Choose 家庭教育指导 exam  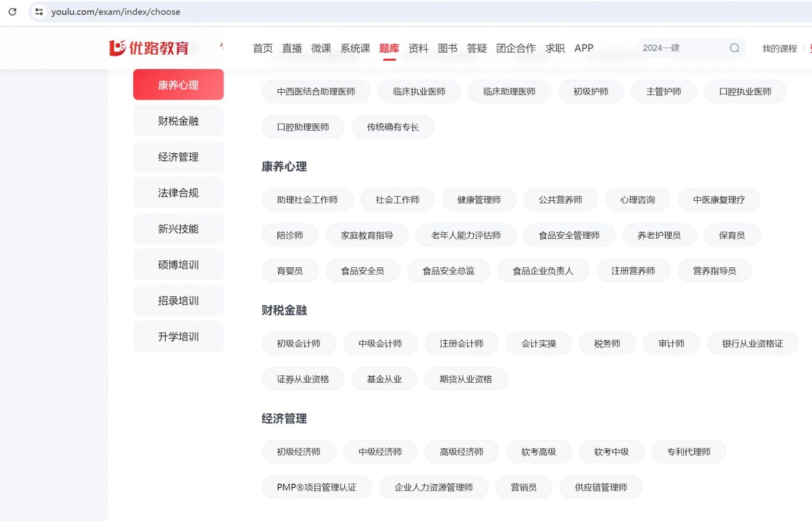coord(367,235)
